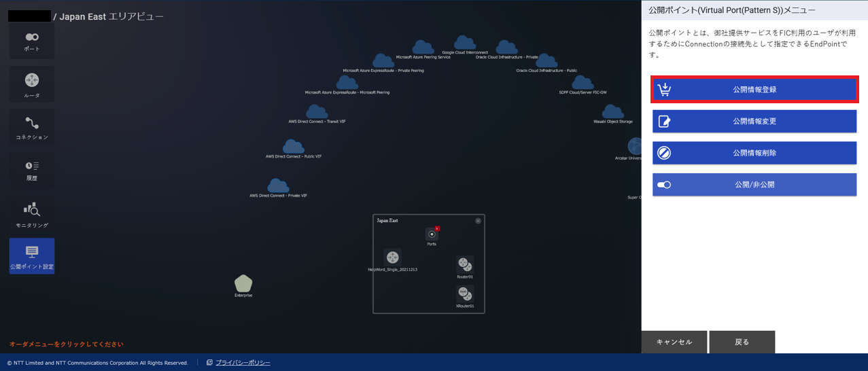The width and height of the screenshot is (868, 371).
Task: Select AWS Direct Connect - Transit VIF cloud
Action: pyautogui.click(x=317, y=111)
